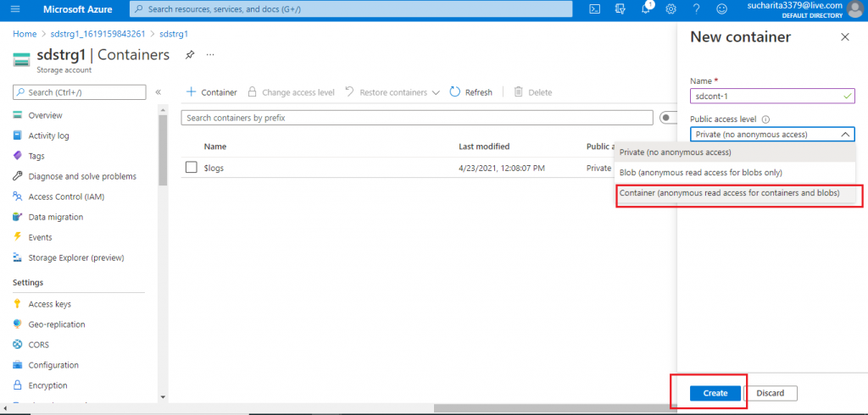Sort by the Name column header
Image resolution: width=868 pixels, height=415 pixels.
click(214, 147)
